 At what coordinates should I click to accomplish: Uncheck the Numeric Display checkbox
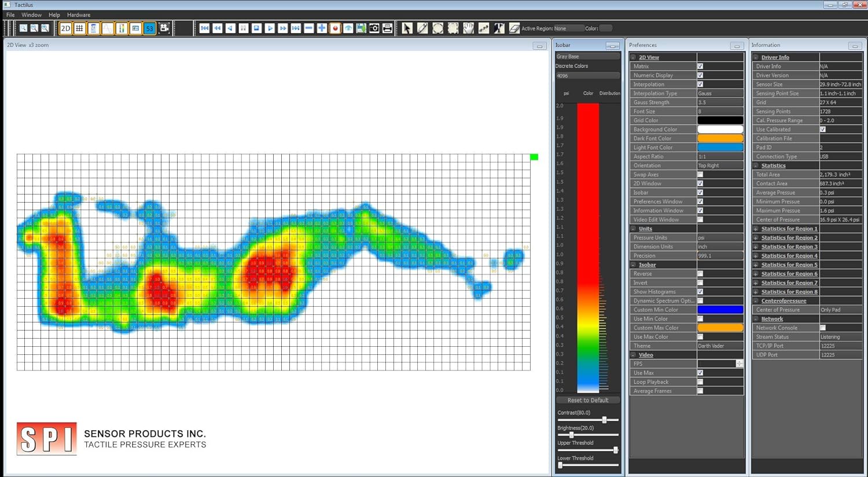(700, 75)
